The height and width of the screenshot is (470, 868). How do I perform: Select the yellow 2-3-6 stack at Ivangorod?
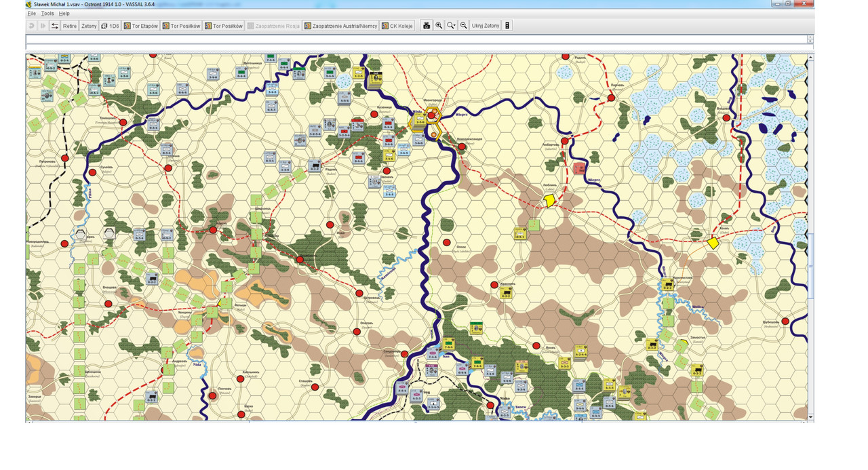point(419,121)
